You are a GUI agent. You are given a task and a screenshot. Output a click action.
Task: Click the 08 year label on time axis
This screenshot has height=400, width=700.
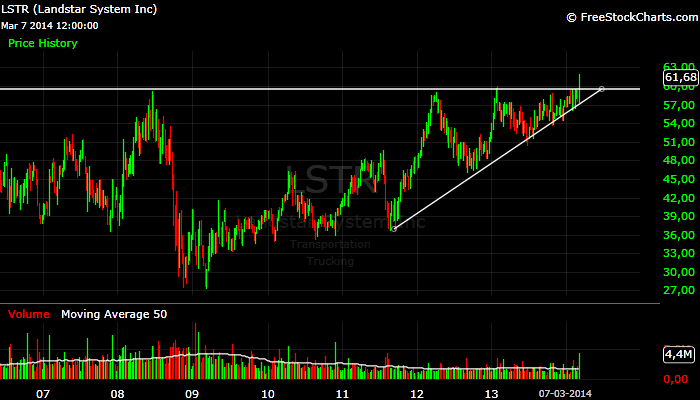[x=117, y=394]
